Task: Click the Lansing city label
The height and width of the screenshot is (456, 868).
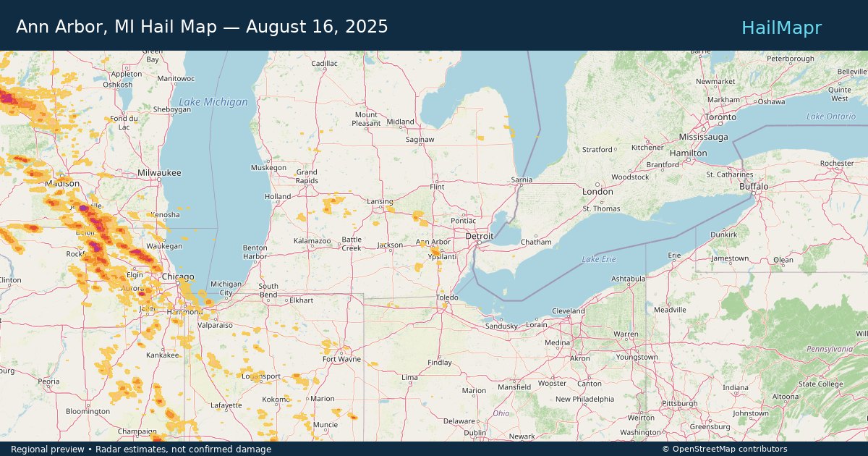Action: click(x=380, y=202)
